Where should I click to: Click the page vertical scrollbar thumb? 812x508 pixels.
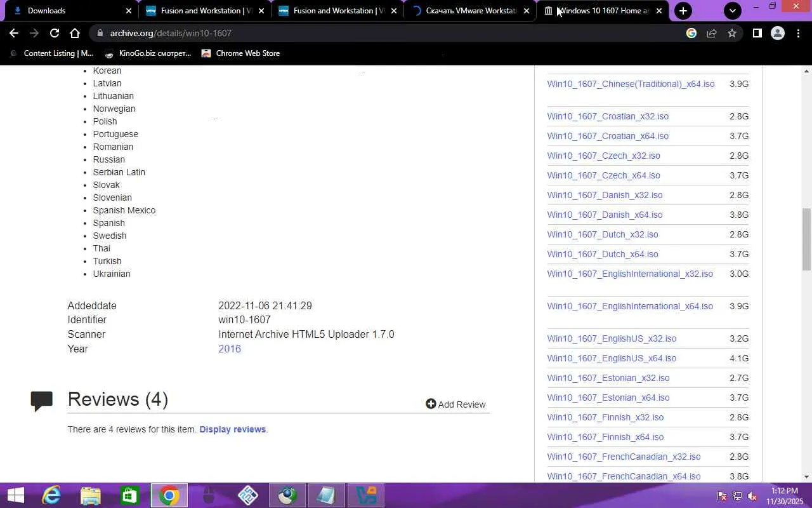[x=806, y=239]
